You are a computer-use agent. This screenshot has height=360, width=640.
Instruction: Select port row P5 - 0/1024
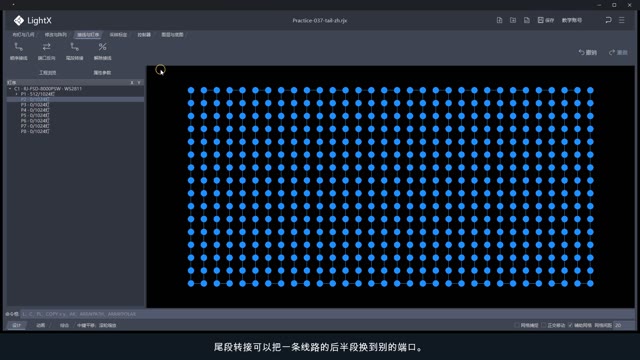76,116
